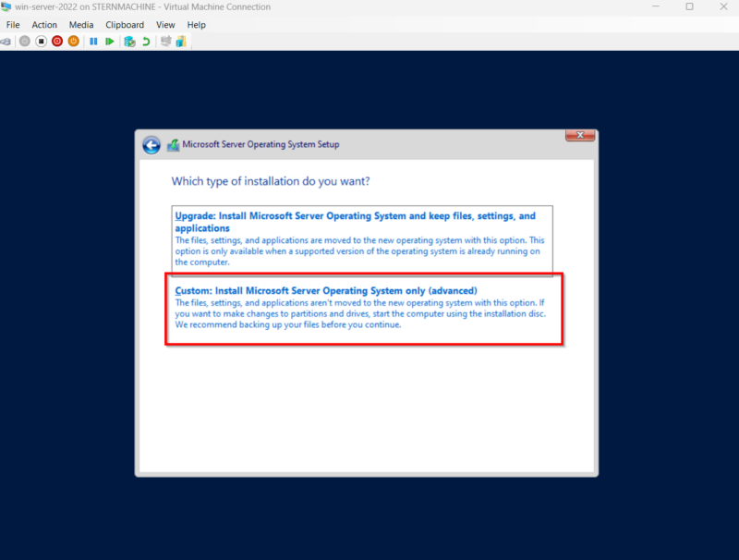The height and width of the screenshot is (560, 739).
Task: Maximize the Virtual Machine Connection window
Action: 689,6
